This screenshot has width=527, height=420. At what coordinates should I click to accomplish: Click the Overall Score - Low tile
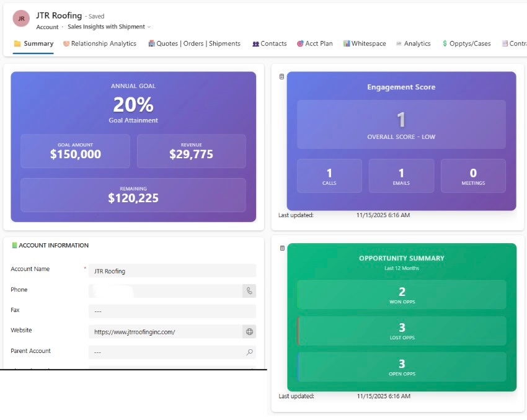[x=401, y=125]
